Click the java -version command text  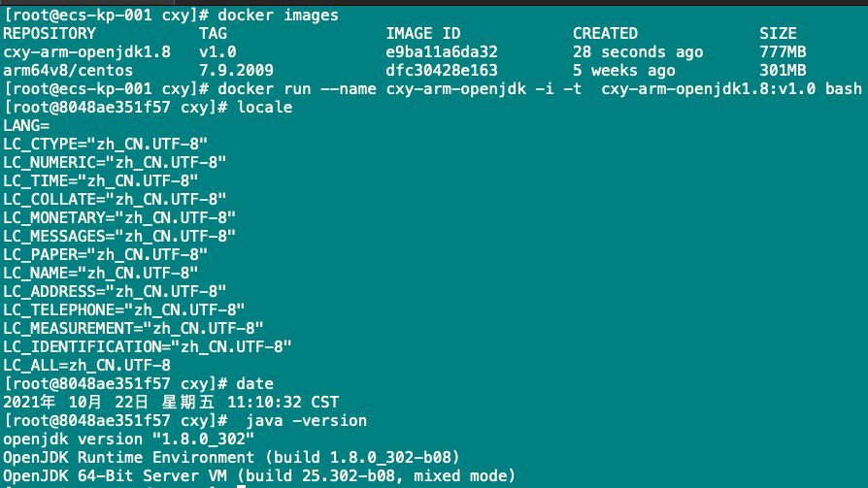pos(307,421)
